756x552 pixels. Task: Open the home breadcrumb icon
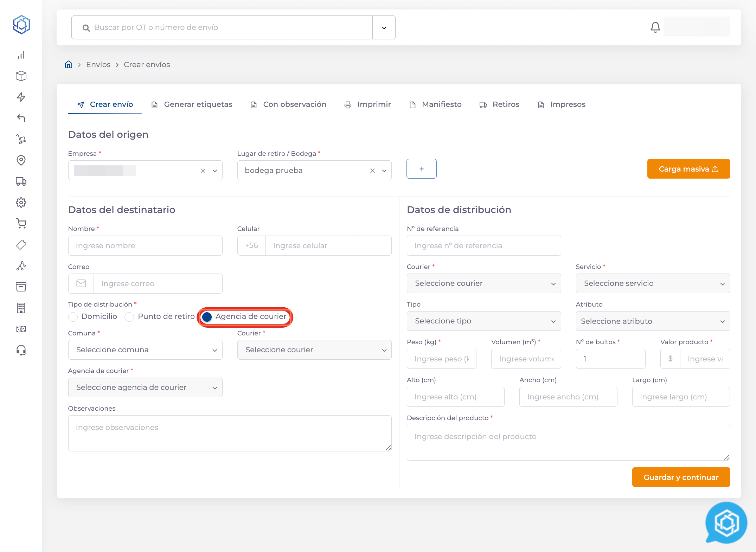[x=69, y=65]
